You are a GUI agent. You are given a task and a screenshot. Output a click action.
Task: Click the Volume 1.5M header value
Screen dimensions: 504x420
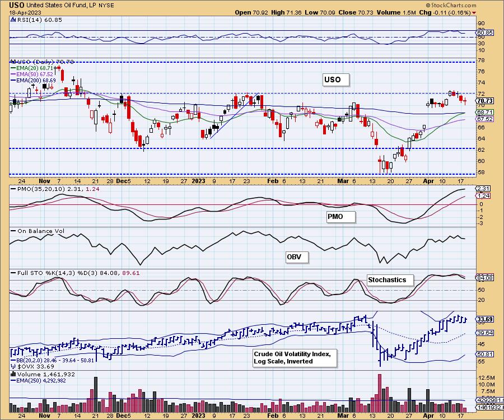click(396, 12)
